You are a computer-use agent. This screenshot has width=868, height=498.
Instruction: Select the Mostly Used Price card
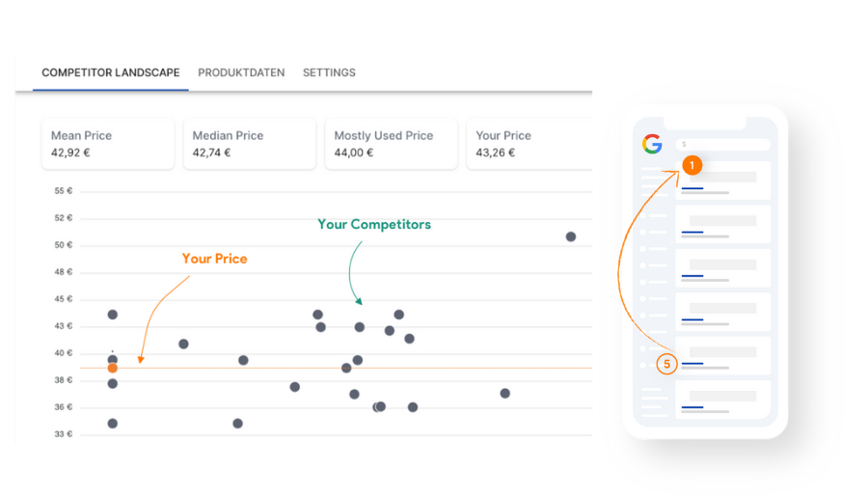(392, 144)
